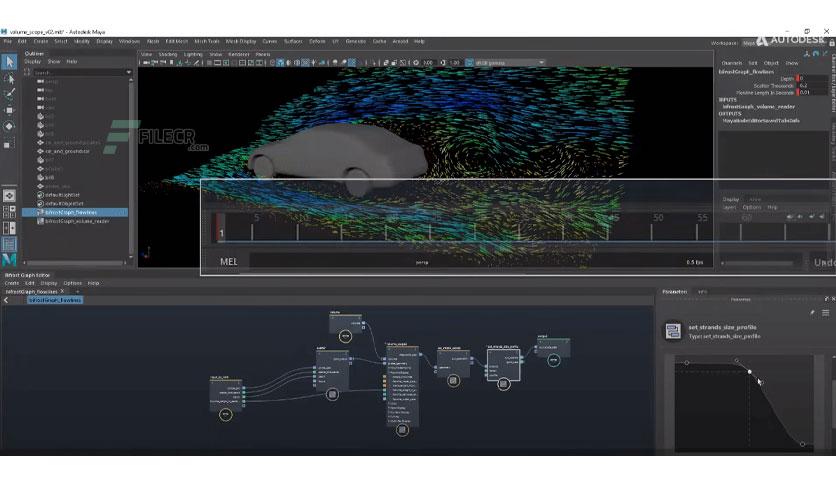The height and width of the screenshot is (484, 836).
Task: Click the Channels menu in Channel Box
Action: (731, 62)
